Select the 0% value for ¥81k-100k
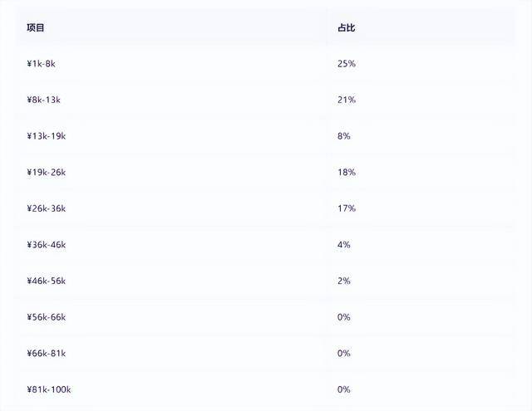The height and width of the screenshot is (411, 532). click(343, 389)
